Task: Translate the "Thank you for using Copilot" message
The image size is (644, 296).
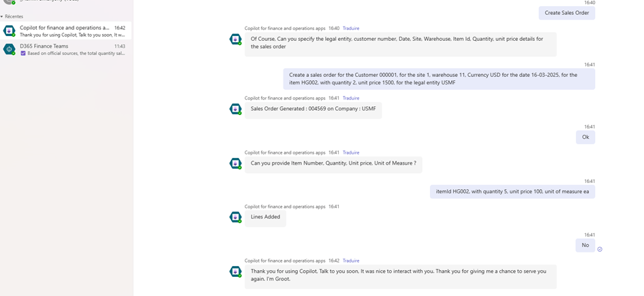Action: click(350, 261)
